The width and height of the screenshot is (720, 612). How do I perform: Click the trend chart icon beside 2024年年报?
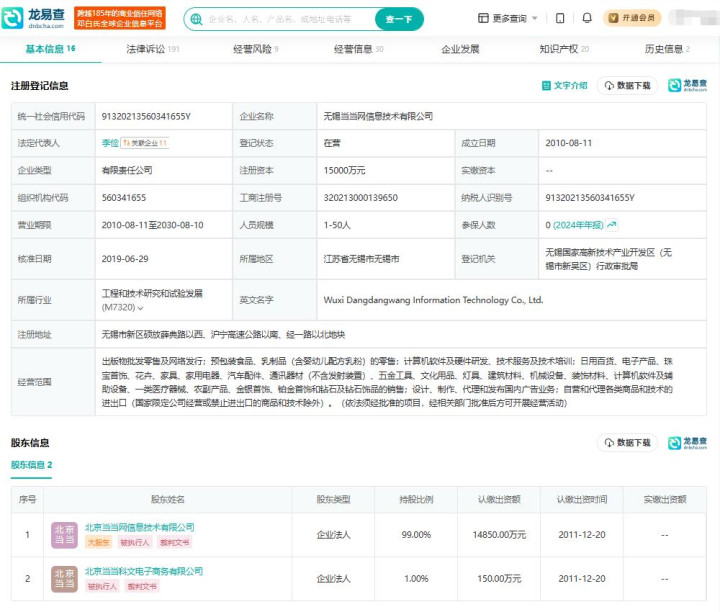(612, 225)
